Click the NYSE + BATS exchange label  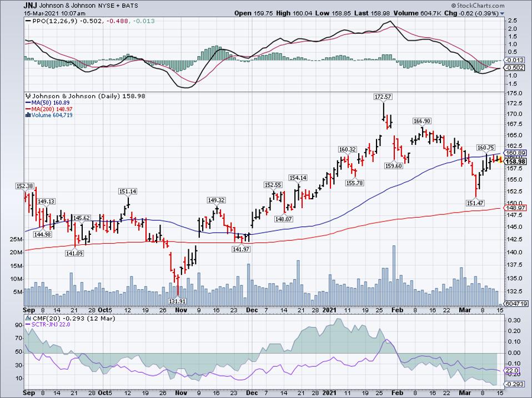pyautogui.click(x=118, y=6)
